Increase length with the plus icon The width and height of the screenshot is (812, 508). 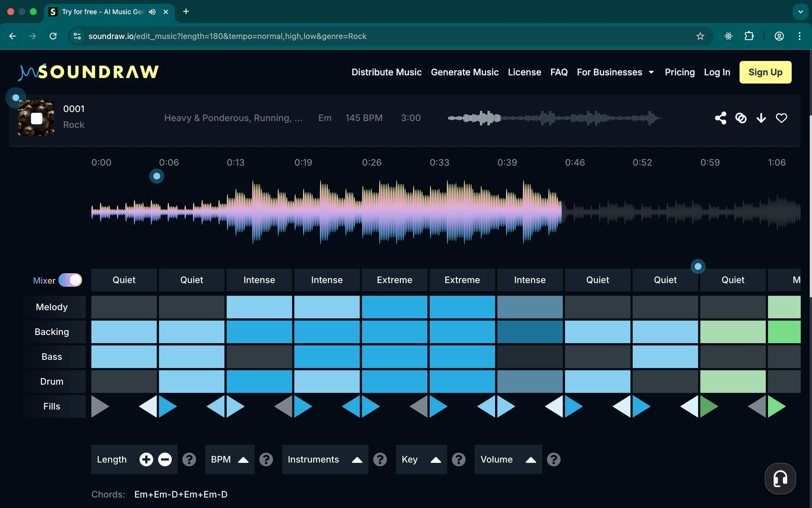(x=146, y=459)
